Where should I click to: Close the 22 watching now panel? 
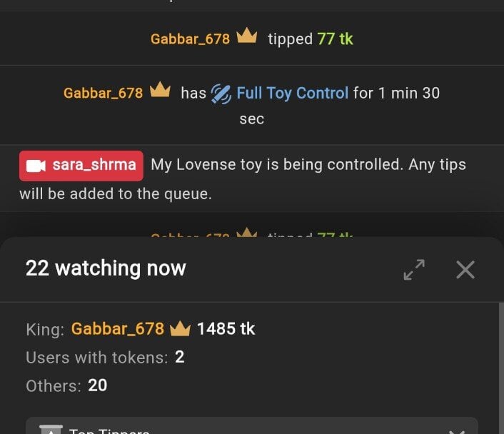[465, 269]
